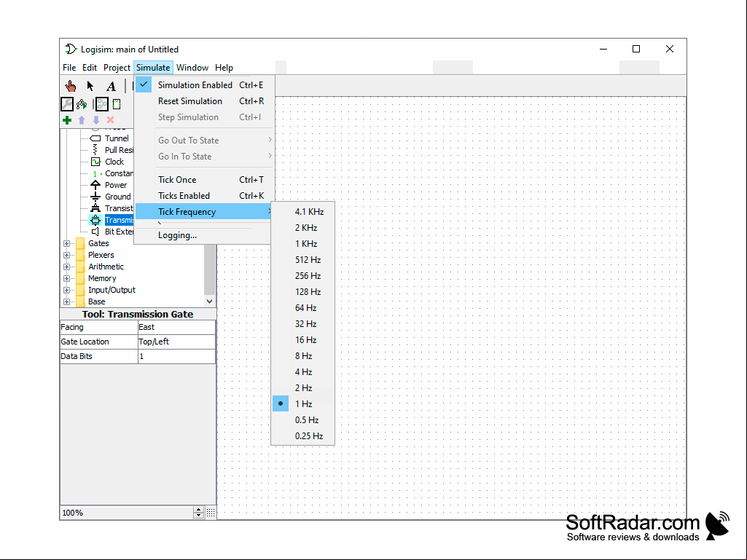
Task: Expand the Memory library folder
Action: pos(67,279)
